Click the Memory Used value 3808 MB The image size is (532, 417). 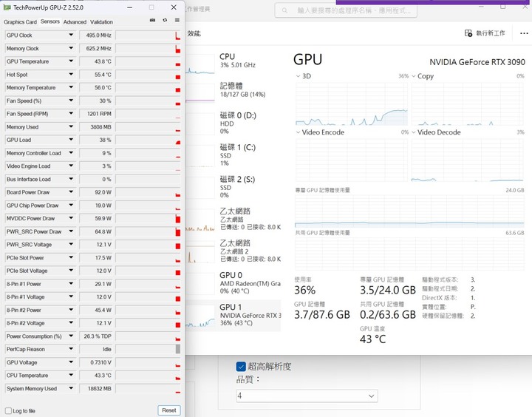pos(96,126)
